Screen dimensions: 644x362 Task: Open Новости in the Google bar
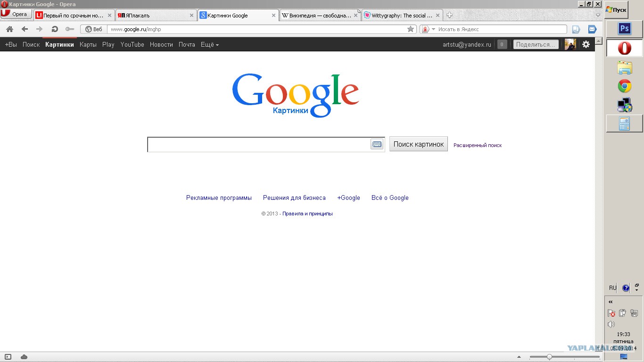tap(161, 45)
